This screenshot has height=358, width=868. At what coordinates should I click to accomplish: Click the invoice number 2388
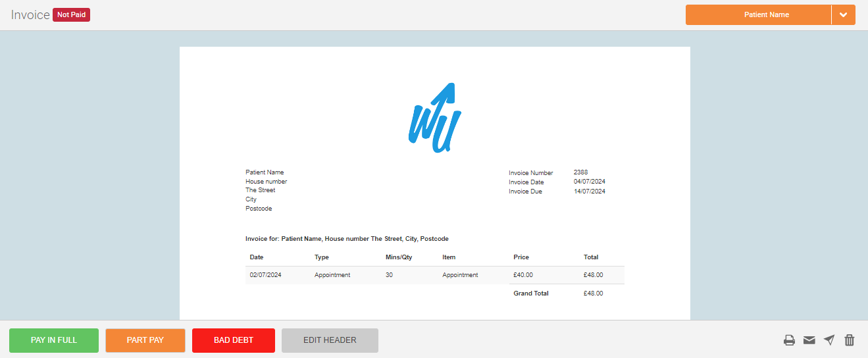[x=580, y=172]
